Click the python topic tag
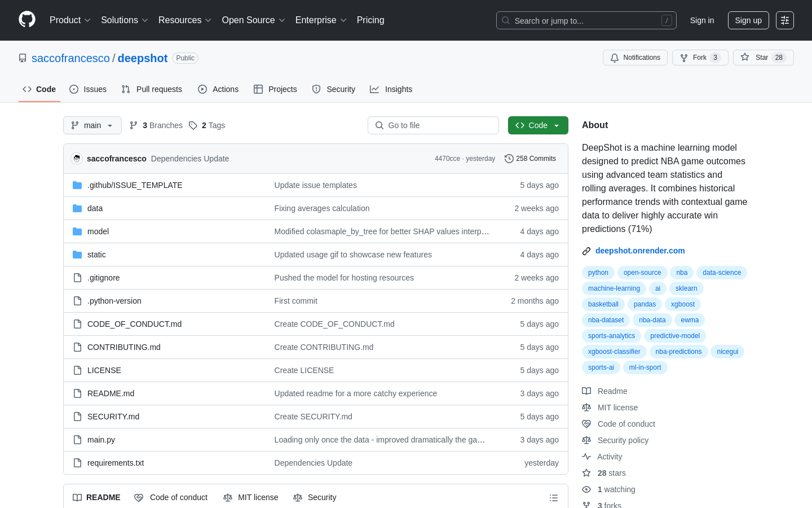Image resolution: width=812 pixels, height=508 pixels. (x=598, y=273)
